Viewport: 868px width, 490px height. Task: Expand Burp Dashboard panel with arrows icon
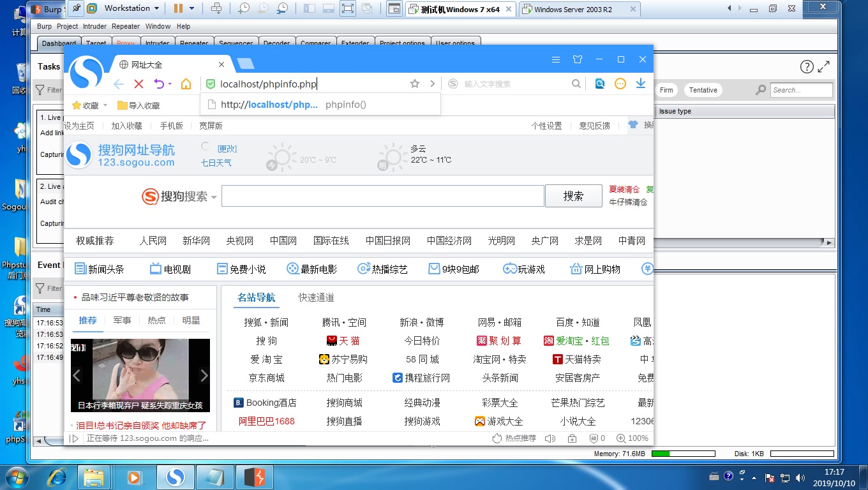pos(824,66)
